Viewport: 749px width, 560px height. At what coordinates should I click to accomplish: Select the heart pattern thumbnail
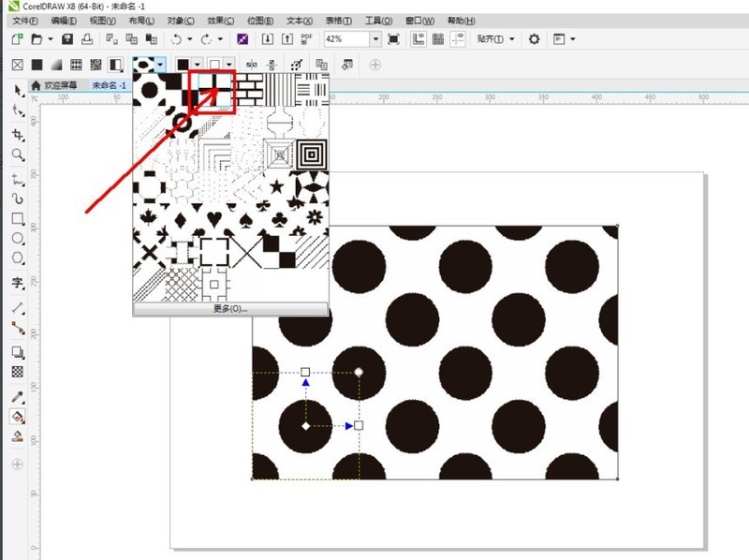[214, 217]
